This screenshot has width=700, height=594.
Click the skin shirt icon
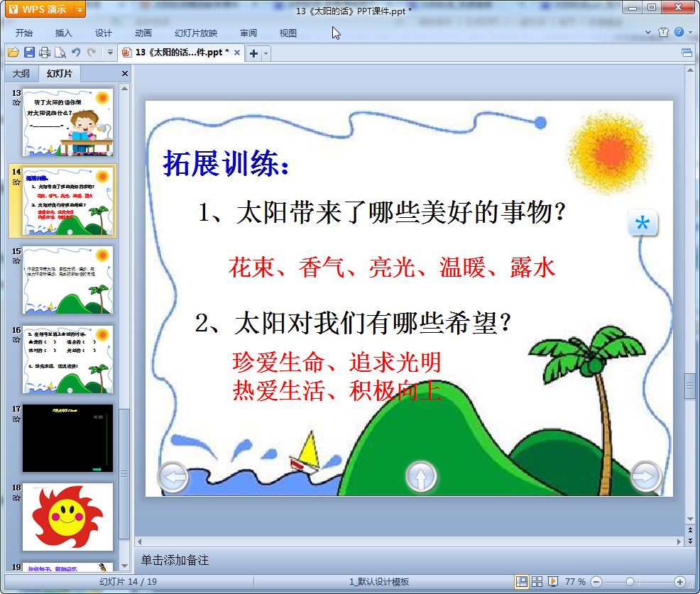tap(663, 32)
